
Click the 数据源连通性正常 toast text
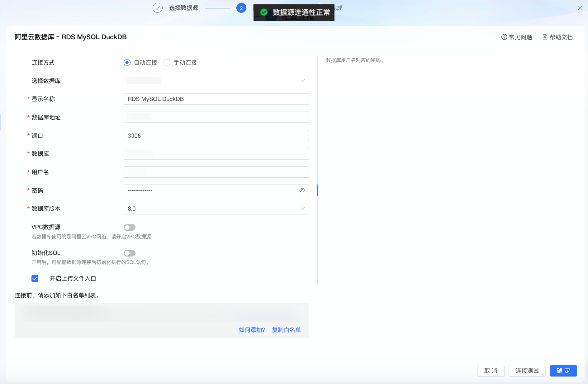(x=301, y=12)
